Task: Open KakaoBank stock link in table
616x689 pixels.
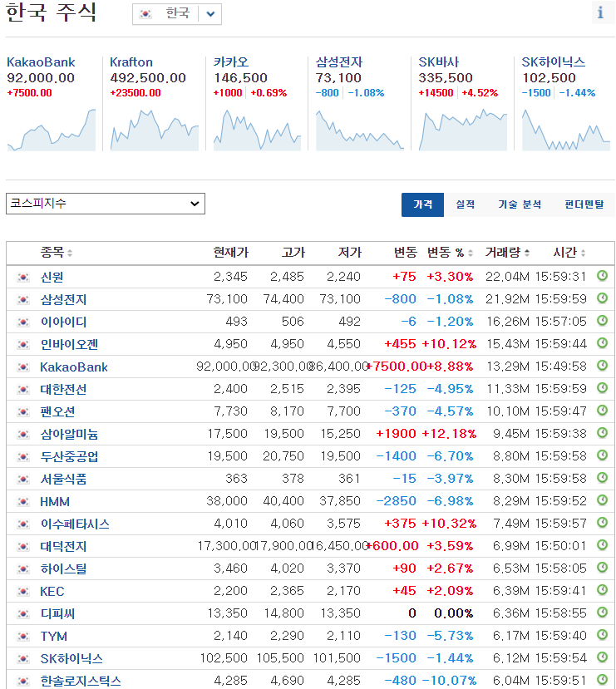Action: [x=74, y=367]
